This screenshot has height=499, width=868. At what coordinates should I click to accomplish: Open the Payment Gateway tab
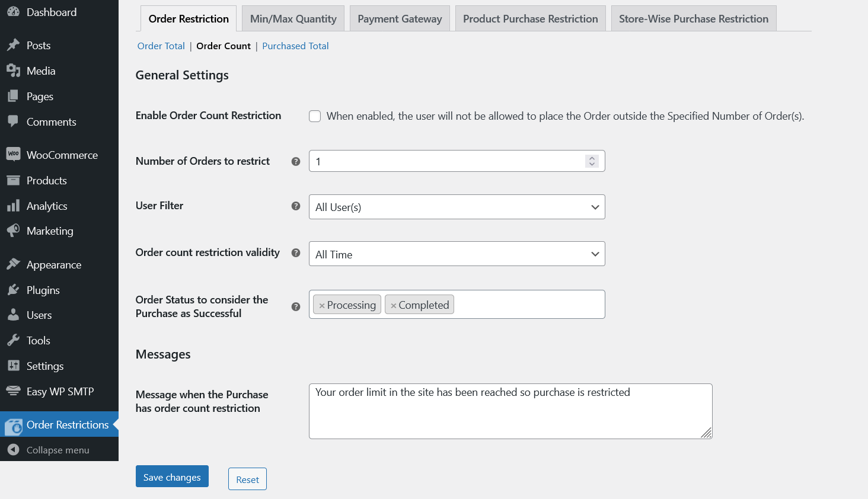coord(399,18)
